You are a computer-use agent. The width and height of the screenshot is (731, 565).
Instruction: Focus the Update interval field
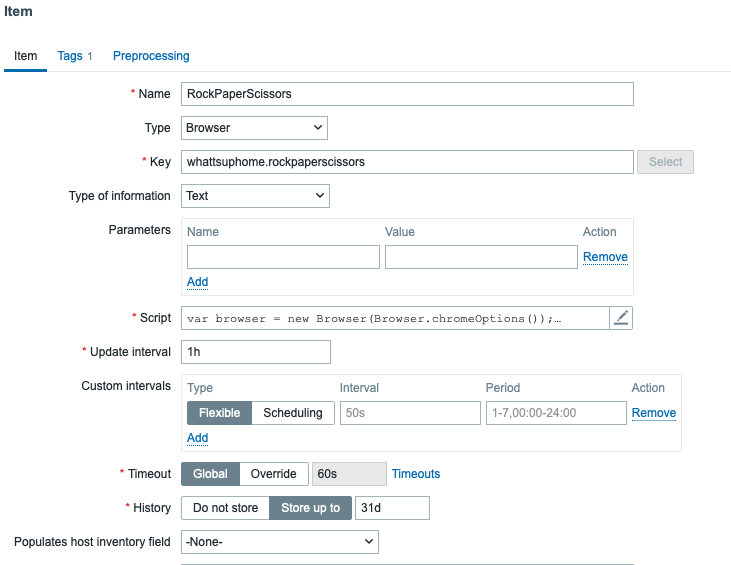point(255,352)
